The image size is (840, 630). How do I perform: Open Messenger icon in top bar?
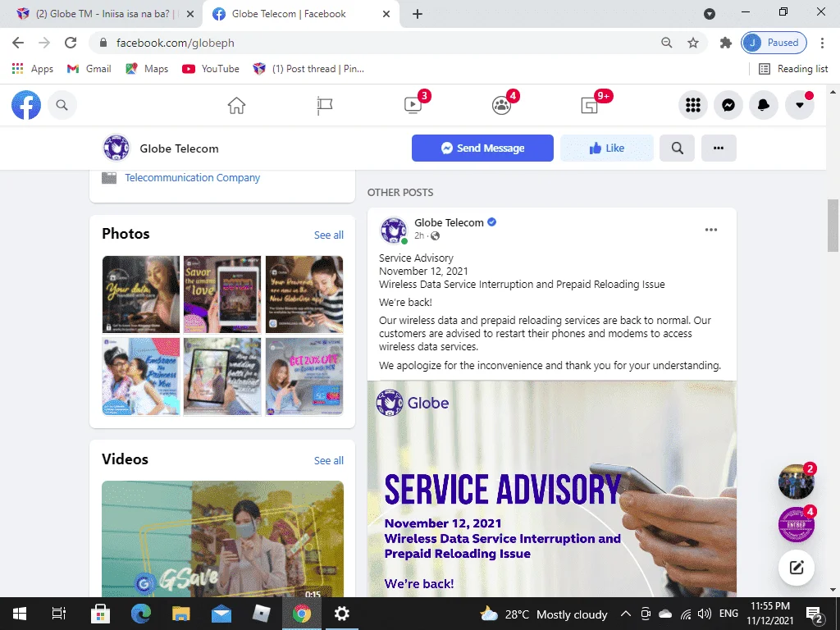(728, 105)
